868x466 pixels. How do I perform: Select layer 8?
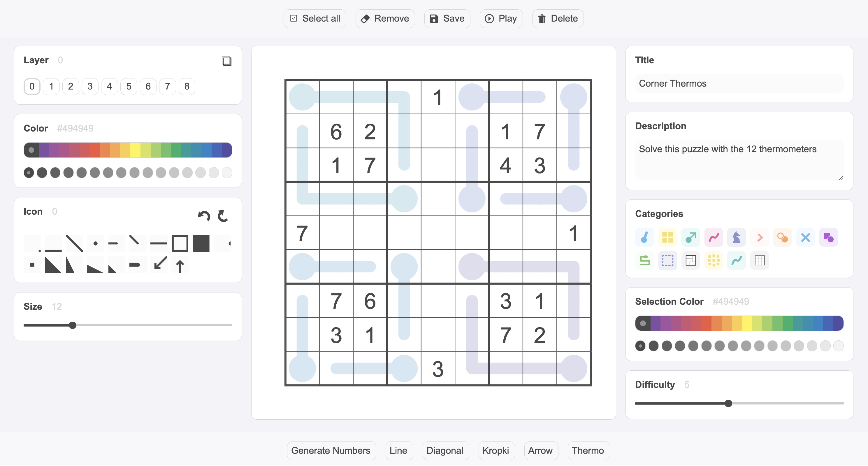[187, 86]
